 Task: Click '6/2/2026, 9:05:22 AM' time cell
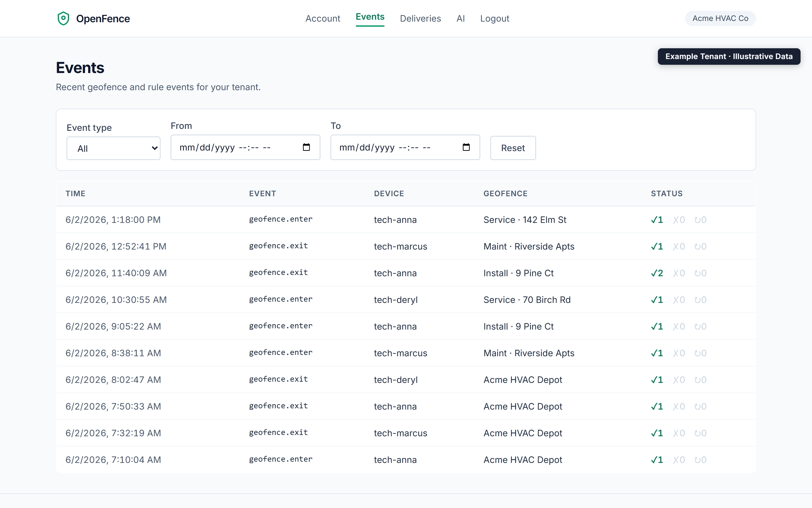[114, 326]
